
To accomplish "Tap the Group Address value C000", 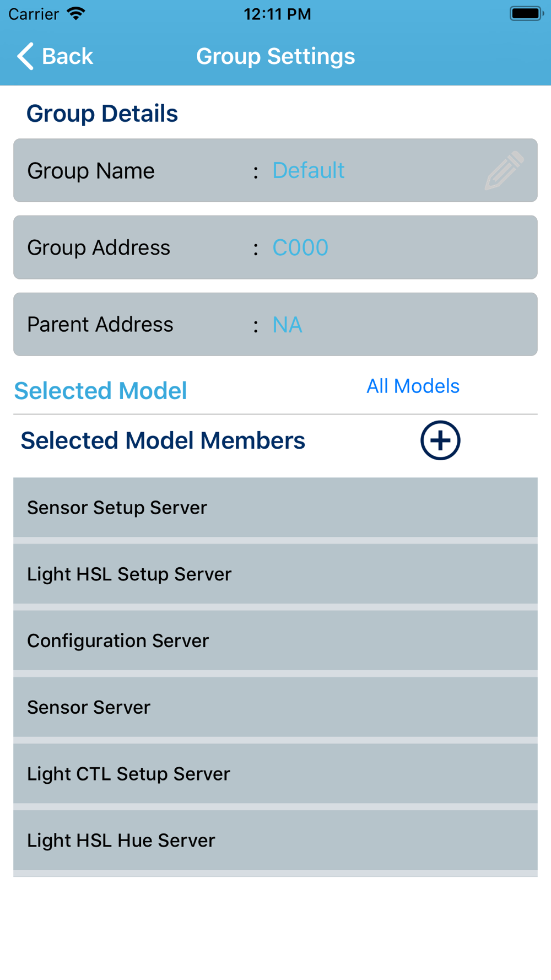I will tap(300, 247).
